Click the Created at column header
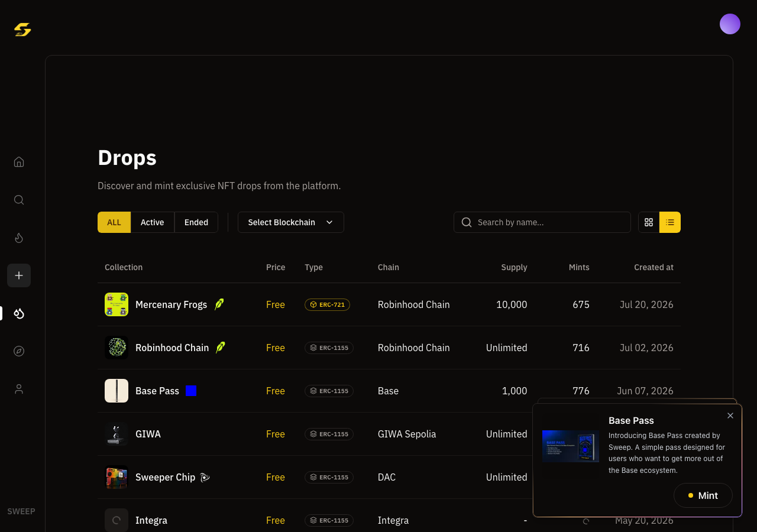The width and height of the screenshot is (757, 532). point(654,267)
